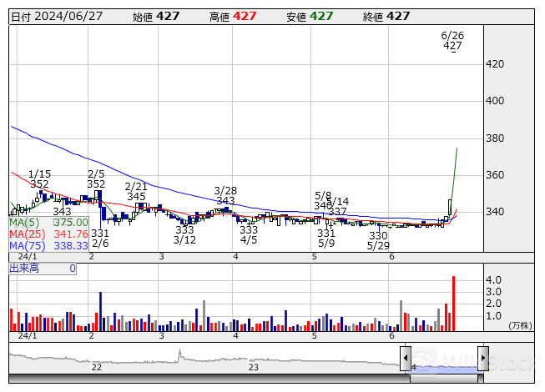Viewport: 545px width, 392px height.
Task: Click the 終値 427 closing price
Action: pyautogui.click(x=386, y=17)
